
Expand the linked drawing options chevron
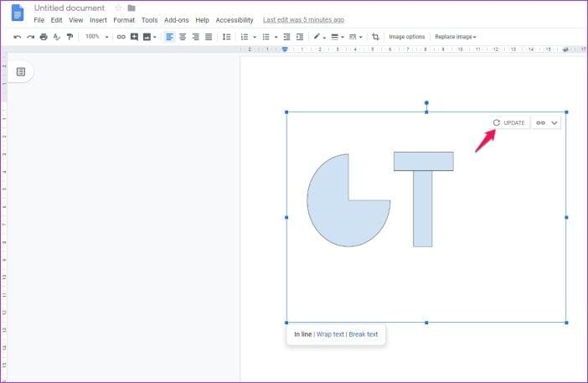554,122
